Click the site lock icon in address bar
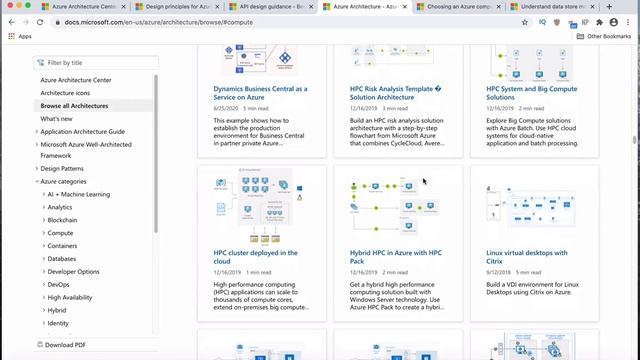 tap(58, 22)
